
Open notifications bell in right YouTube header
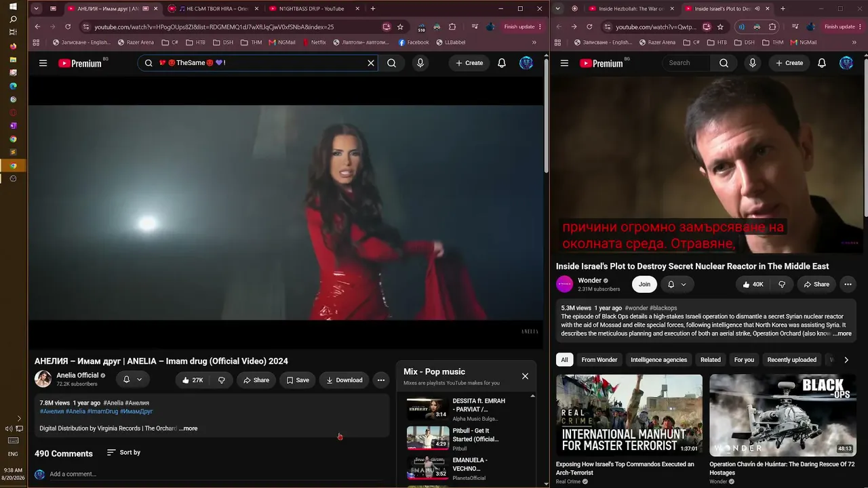822,63
